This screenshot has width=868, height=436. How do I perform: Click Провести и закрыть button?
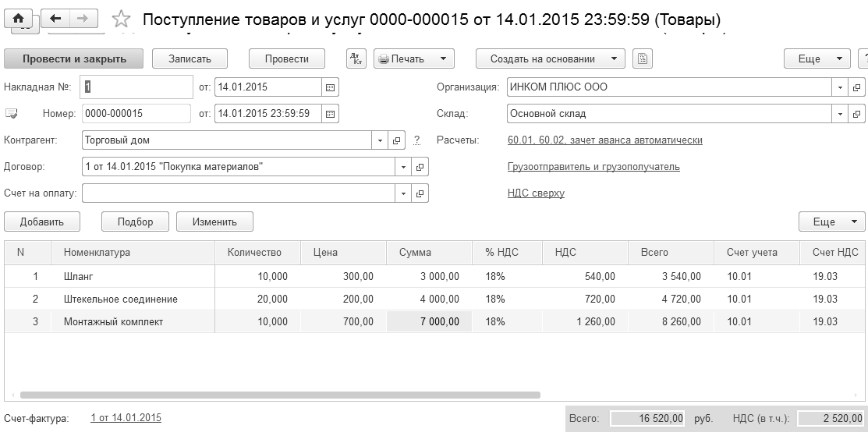73,58
